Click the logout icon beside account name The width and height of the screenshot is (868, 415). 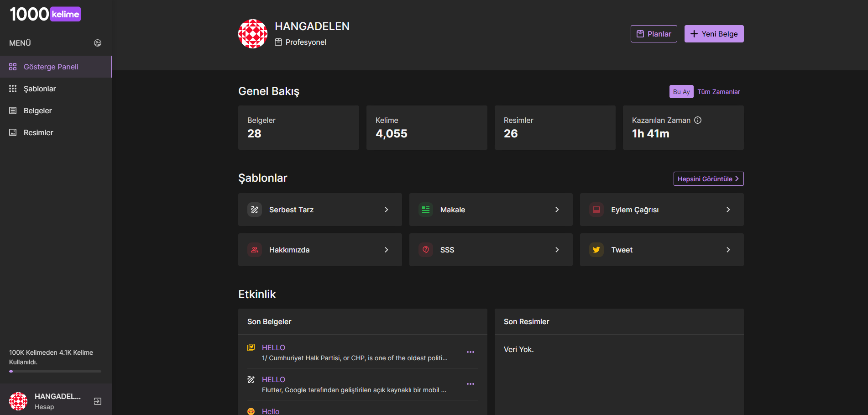tap(97, 401)
